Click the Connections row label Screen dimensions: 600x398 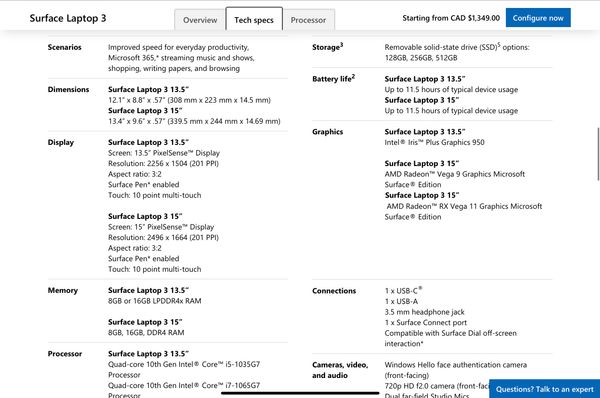point(334,291)
